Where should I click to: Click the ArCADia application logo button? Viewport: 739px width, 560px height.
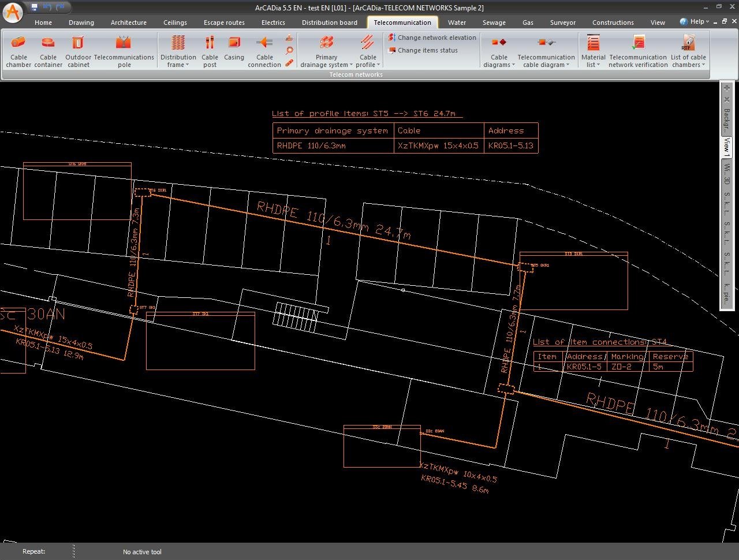pos(13,12)
